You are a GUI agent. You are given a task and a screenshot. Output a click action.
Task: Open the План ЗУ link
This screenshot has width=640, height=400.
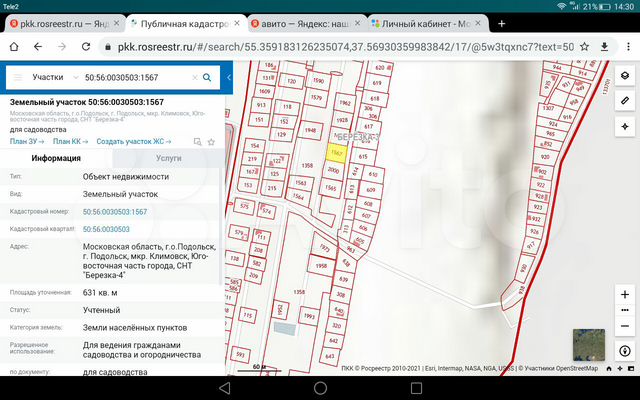click(x=26, y=142)
